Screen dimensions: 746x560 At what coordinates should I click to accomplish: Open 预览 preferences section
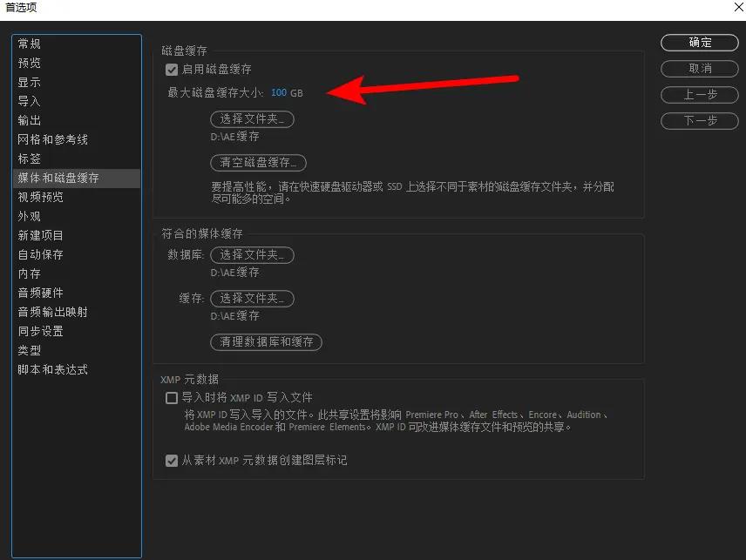point(27,63)
